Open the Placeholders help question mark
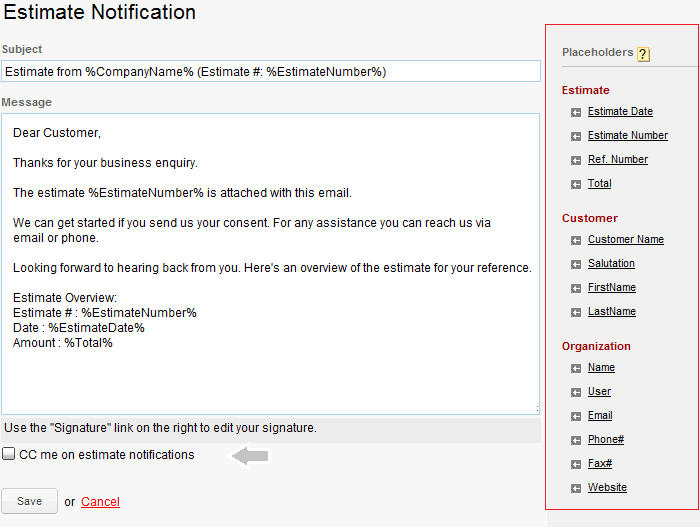Image resolution: width=700 pixels, height=528 pixels. [x=643, y=54]
